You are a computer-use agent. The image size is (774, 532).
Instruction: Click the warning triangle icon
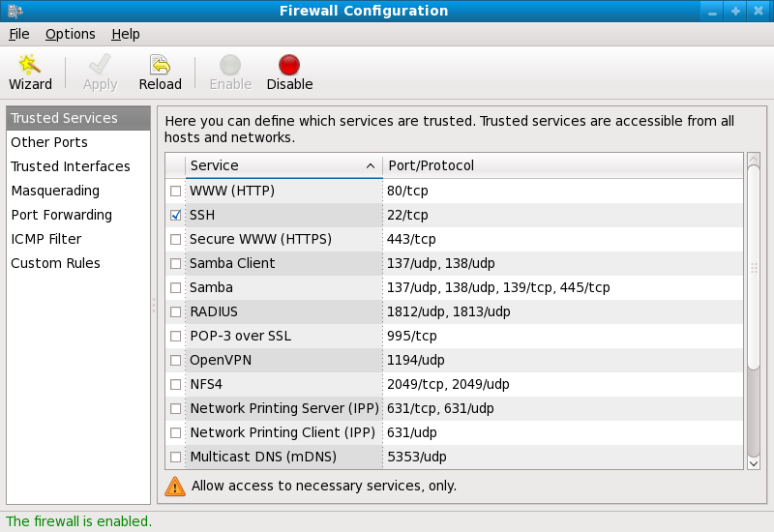[175, 486]
